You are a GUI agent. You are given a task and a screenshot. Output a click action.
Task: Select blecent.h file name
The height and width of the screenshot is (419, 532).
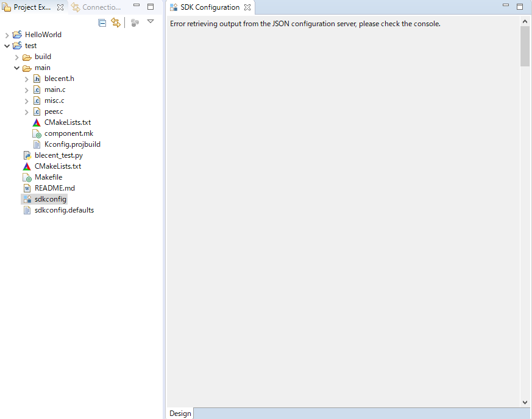pos(59,79)
